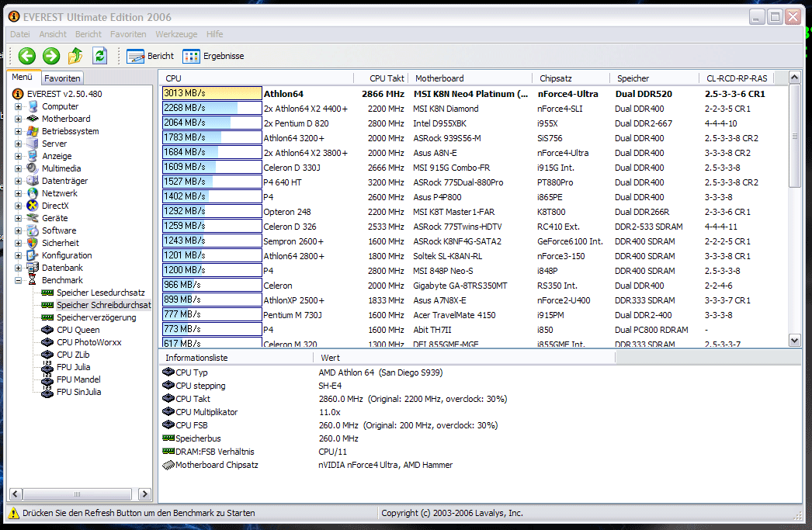Expand the Multimedia tree node

18,168
